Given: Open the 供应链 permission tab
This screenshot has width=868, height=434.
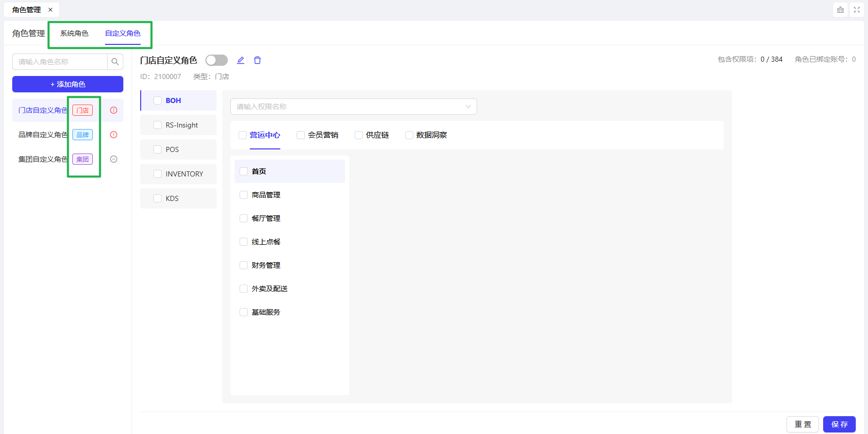Looking at the screenshot, I should (x=378, y=135).
